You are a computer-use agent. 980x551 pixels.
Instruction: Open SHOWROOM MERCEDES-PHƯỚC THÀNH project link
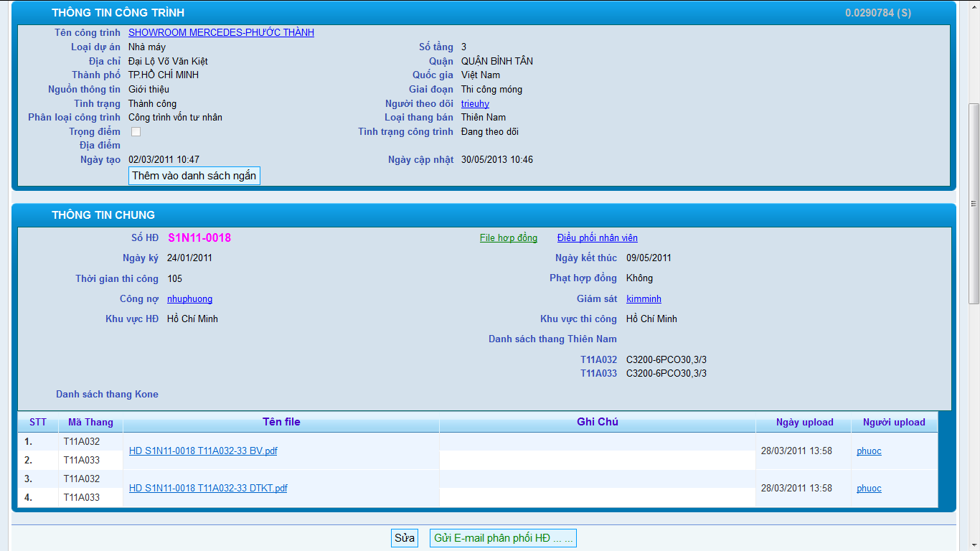(221, 32)
